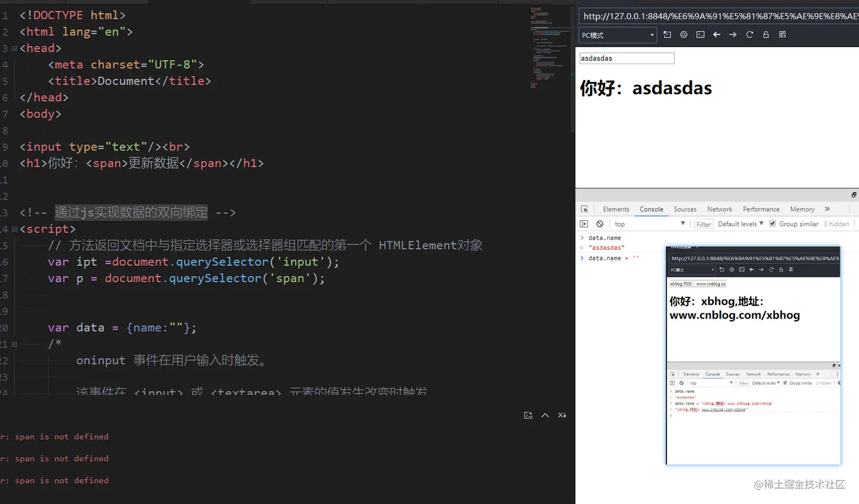The width and height of the screenshot is (859, 504).
Task: Toggle the lock icon in the preview toolbar
Action: 766,35
